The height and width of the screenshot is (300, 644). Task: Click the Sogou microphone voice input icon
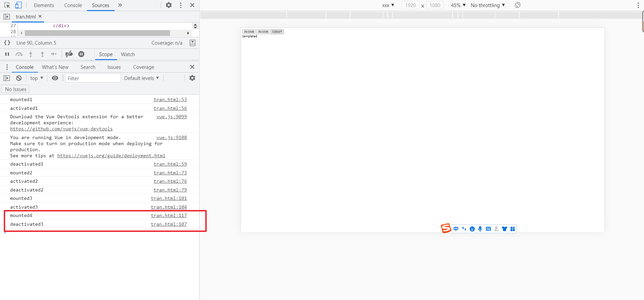point(480,229)
